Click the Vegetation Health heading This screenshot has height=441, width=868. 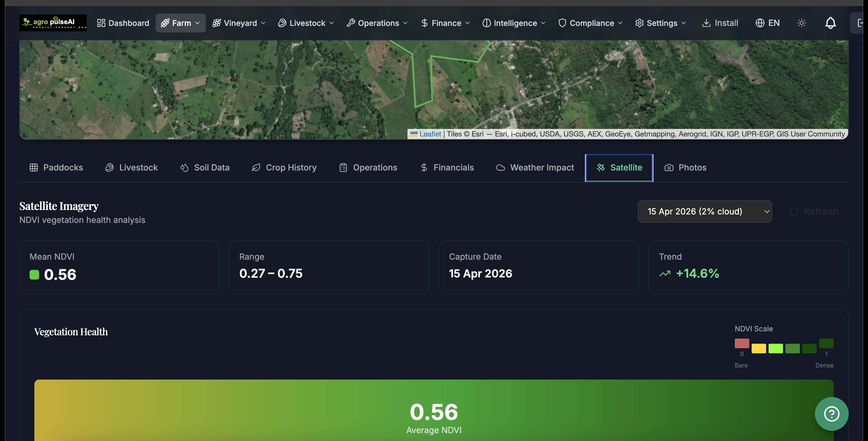pyautogui.click(x=71, y=332)
